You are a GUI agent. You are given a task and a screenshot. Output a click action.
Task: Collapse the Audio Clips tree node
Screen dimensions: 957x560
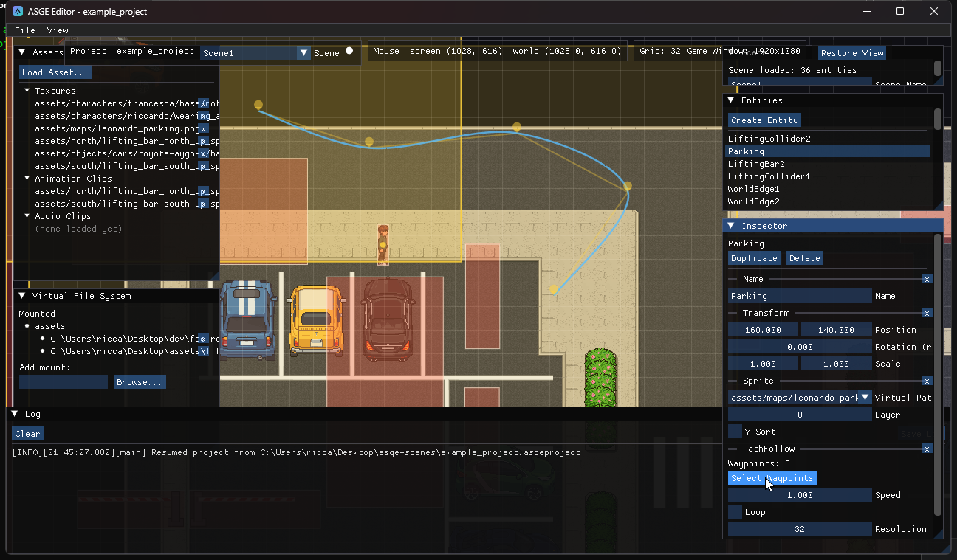pyautogui.click(x=27, y=216)
